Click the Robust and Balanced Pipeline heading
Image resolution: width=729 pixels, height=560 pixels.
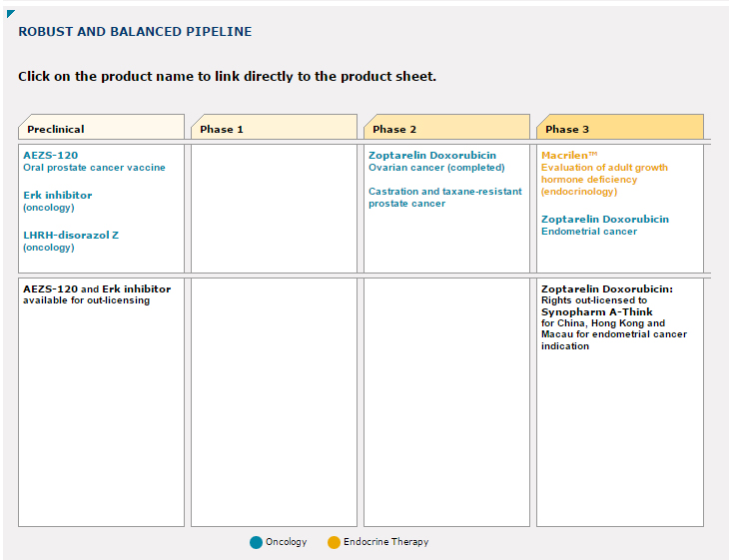tap(135, 32)
